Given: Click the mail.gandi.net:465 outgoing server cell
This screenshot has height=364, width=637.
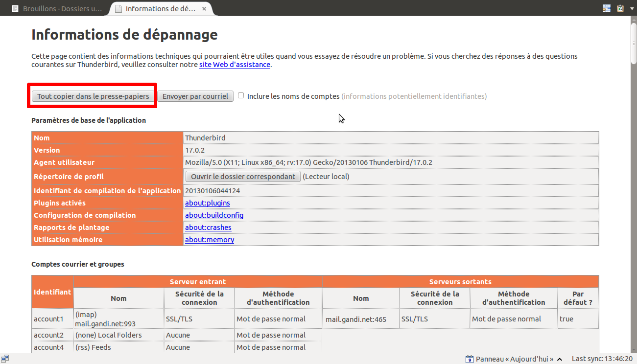Looking at the screenshot, I should pyautogui.click(x=360, y=319).
